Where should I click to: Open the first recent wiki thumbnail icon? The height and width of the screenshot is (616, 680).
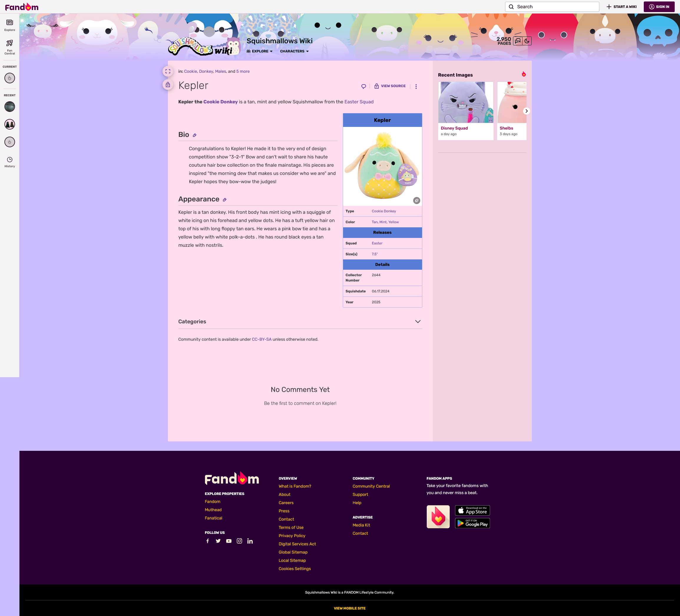coord(9,107)
